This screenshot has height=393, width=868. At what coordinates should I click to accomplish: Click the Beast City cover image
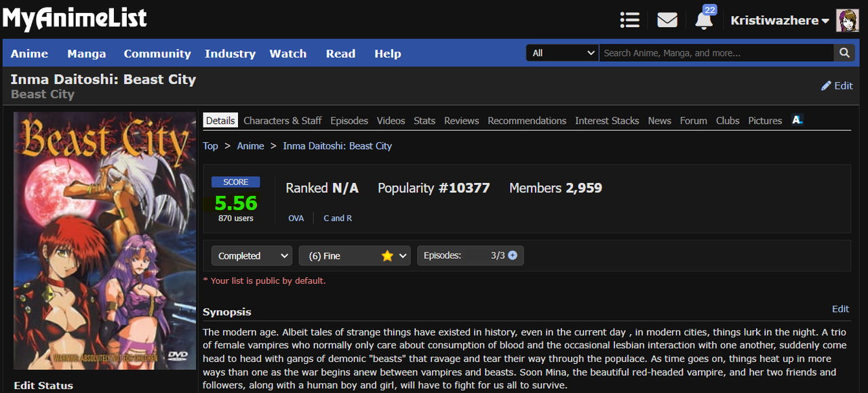pyautogui.click(x=104, y=241)
